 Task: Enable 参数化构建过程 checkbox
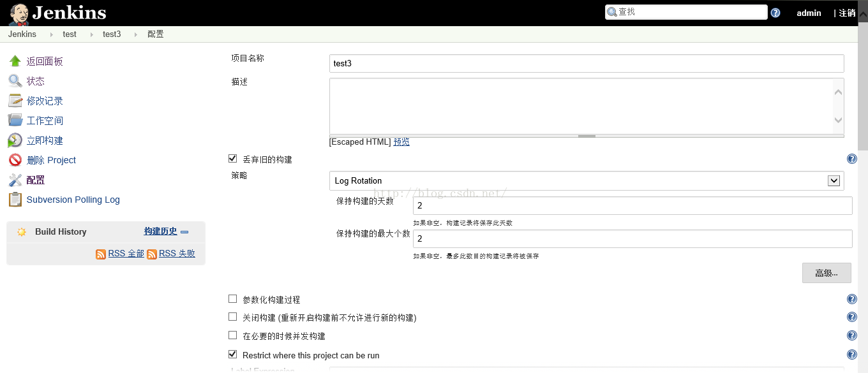coord(232,298)
